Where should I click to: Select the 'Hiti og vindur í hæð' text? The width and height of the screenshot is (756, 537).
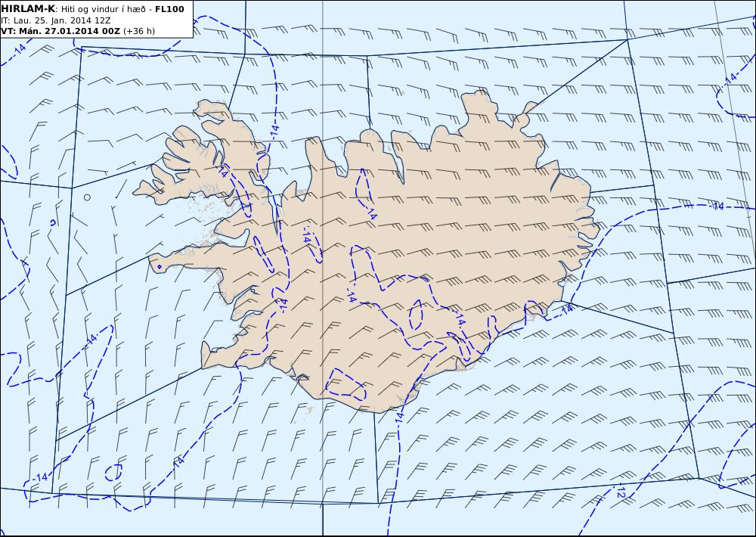103,9
